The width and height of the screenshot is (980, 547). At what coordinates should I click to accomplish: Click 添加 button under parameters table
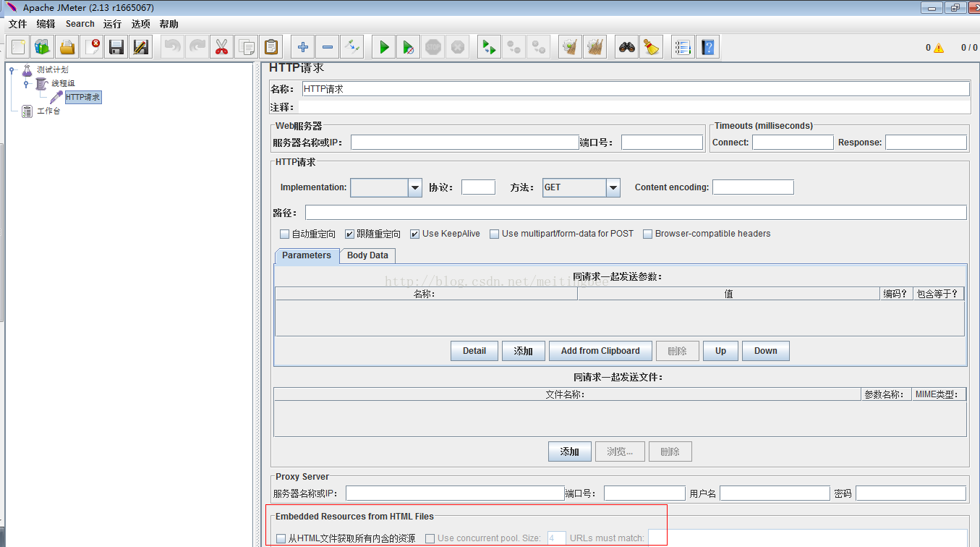(x=524, y=351)
